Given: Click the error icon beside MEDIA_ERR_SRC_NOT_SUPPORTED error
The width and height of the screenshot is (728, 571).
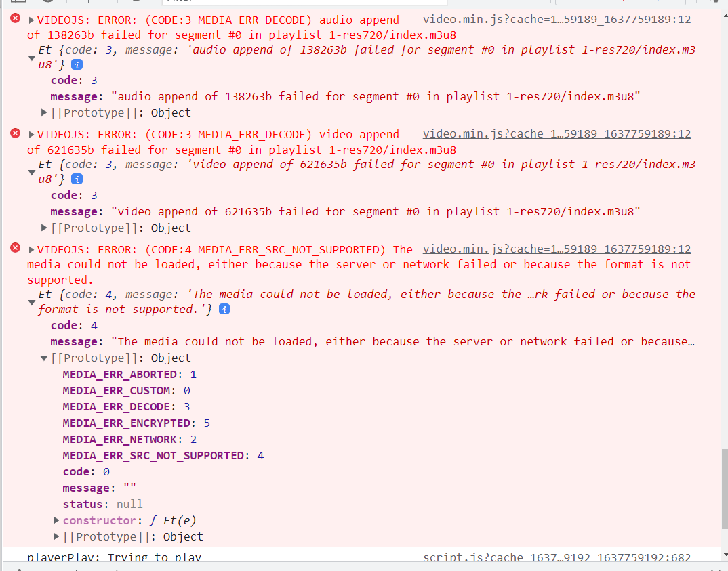Looking at the screenshot, I should [16, 248].
